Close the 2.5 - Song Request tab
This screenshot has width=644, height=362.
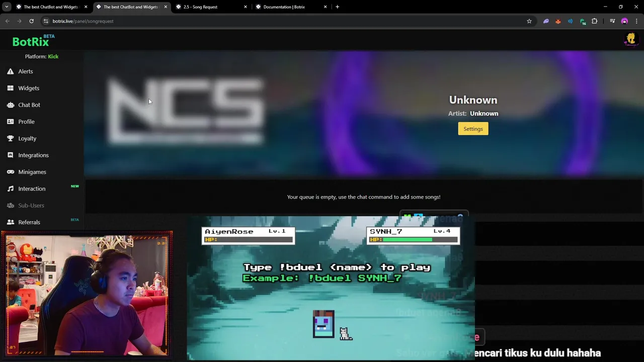[246, 7]
